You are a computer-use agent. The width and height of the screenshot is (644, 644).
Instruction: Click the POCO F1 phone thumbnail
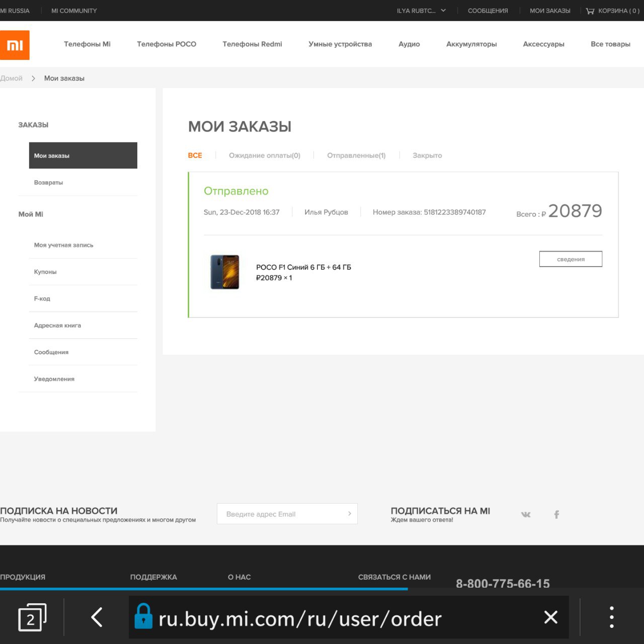coord(224,272)
